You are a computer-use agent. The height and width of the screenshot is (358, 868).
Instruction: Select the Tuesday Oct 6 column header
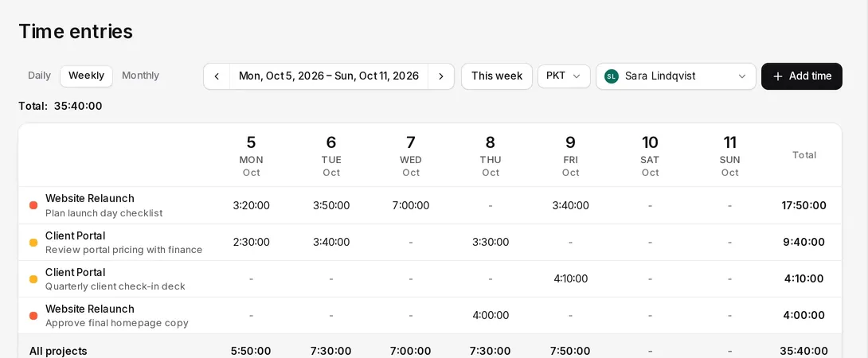331,155
